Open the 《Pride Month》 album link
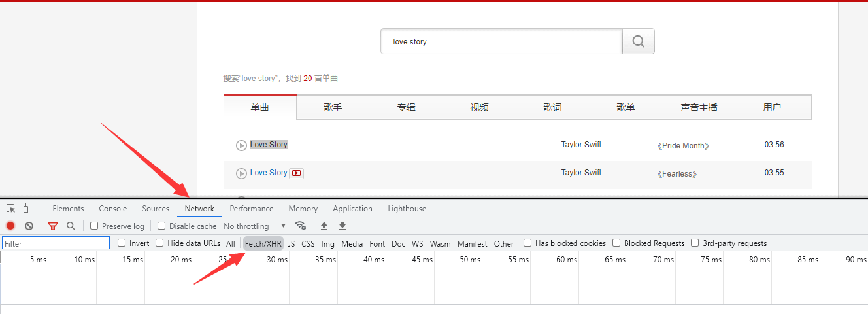The width and height of the screenshot is (868, 314). 683,146
